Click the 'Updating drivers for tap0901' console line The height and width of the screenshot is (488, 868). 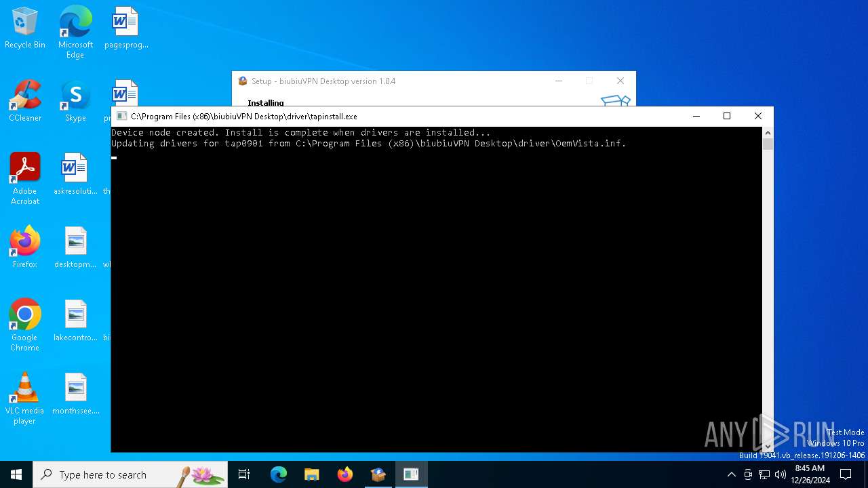coord(369,144)
